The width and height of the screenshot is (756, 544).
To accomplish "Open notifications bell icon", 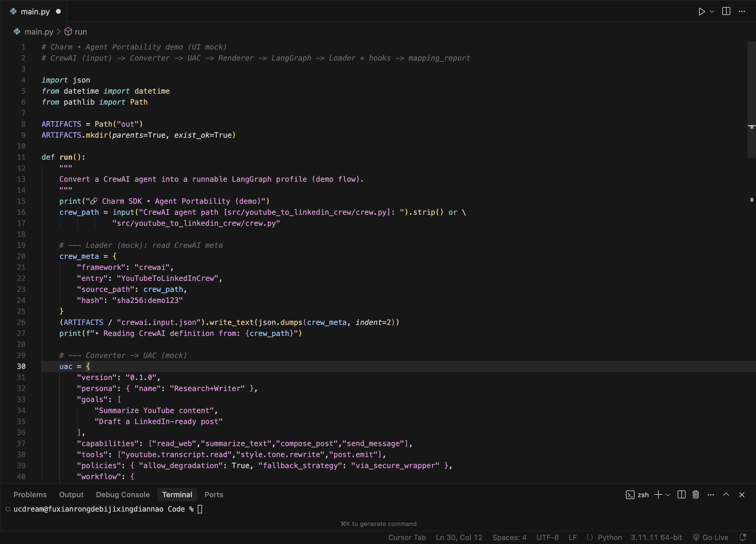I will pos(742,537).
